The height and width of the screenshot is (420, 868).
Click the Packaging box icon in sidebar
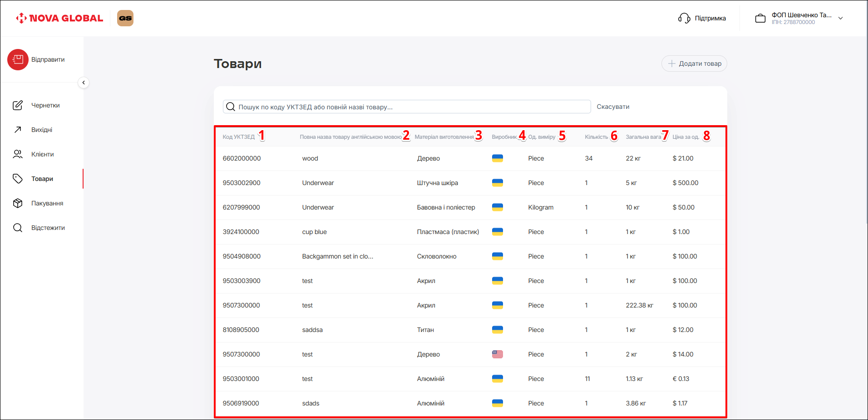[x=18, y=203]
